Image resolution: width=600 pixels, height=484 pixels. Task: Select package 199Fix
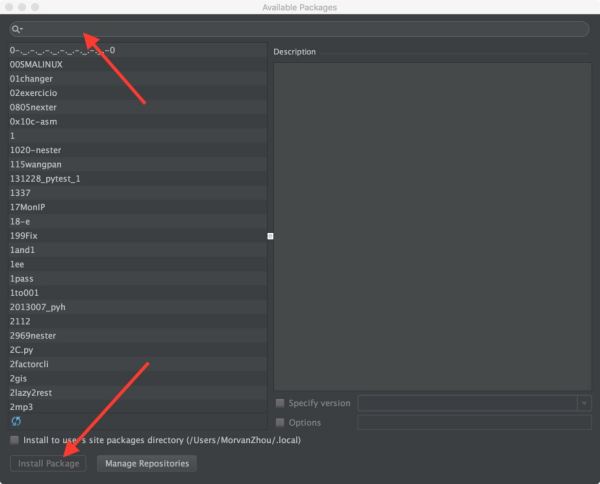point(138,236)
